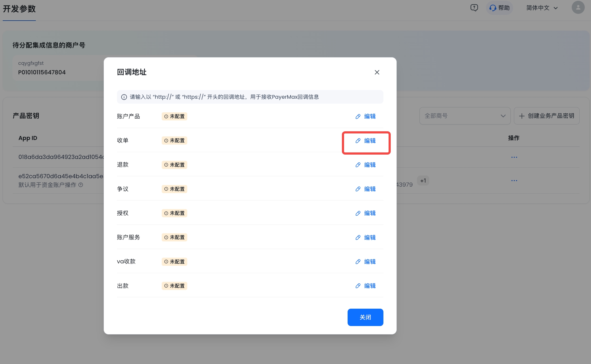
Task: Expand the 全部商号 merchant dropdown
Action: pos(465,116)
